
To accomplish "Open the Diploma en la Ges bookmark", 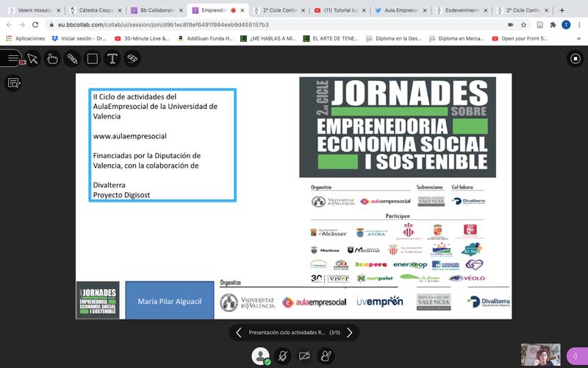I will (394, 38).
